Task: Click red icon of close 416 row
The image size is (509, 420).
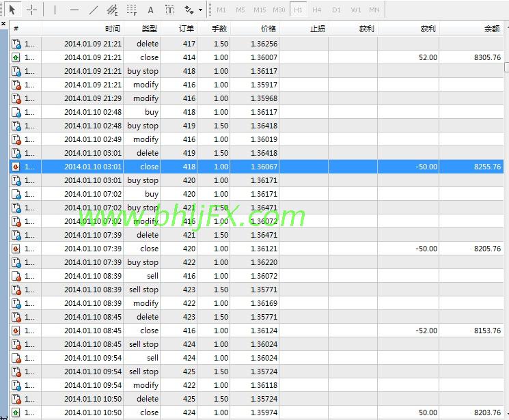Action: click(16, 331)
